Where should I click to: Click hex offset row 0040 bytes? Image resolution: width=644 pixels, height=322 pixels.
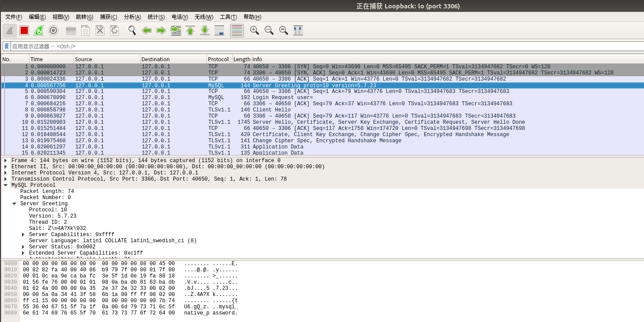pos(99,288)
